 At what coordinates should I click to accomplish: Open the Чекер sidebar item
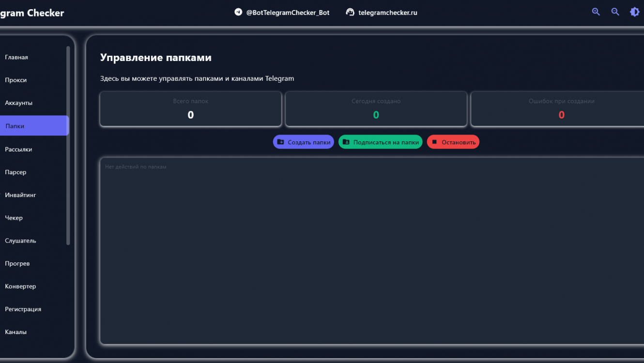14,217
